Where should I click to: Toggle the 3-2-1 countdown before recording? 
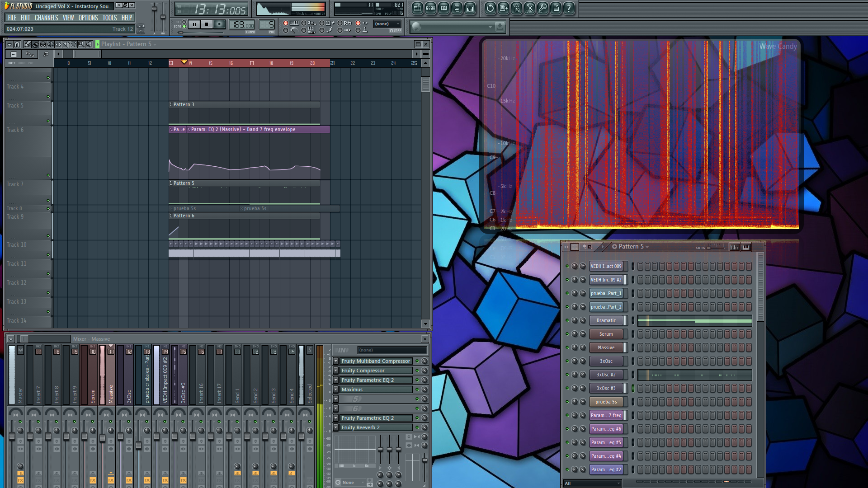[x=304, y=23]
